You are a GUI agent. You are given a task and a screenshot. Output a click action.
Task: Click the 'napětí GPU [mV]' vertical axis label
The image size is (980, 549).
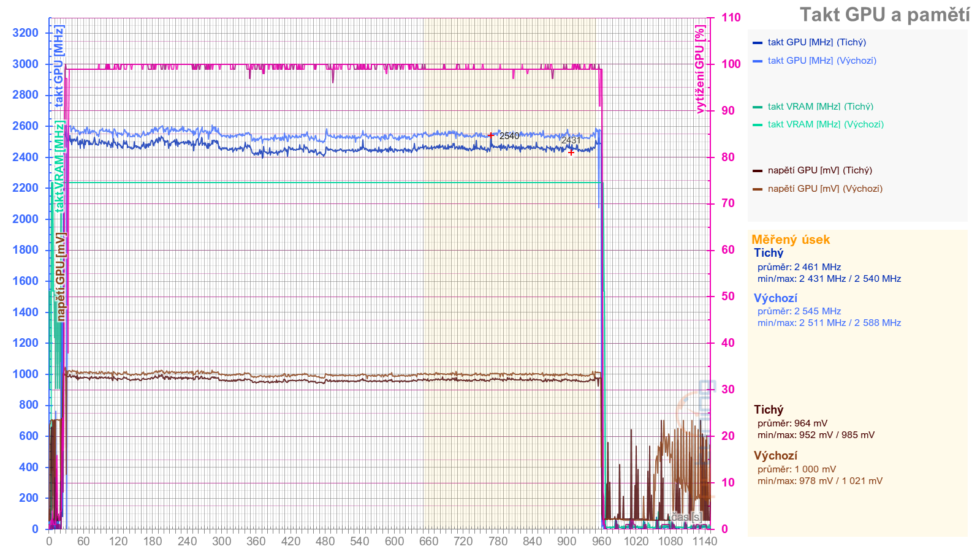tap(61, 277)
